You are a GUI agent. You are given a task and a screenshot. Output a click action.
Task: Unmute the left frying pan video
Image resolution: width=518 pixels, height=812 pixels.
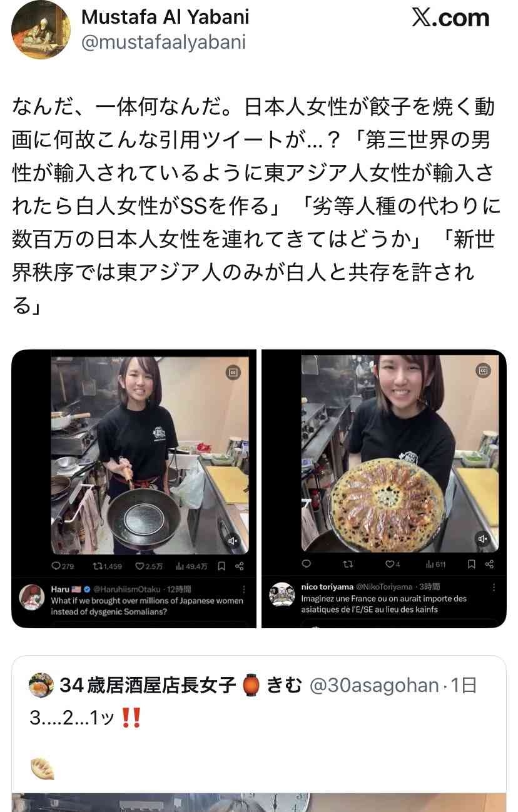coord(233,541)
